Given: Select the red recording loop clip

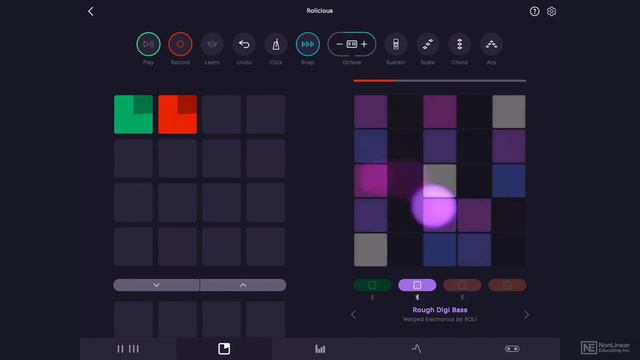Looking at the screenshot, I should pyautogui.click(x=178, y=114).
